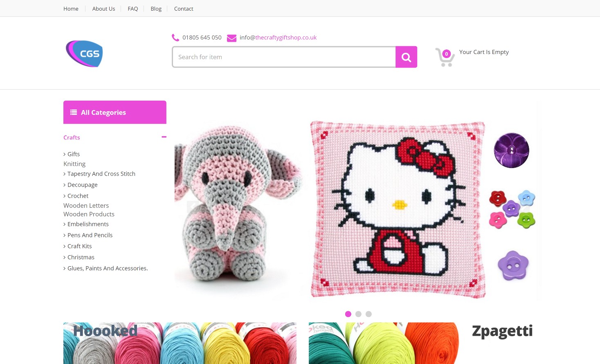The width and height of the screenshot is (600, 364).
Task: Open the Hoooked yarn banner
Action: point(180,343)
